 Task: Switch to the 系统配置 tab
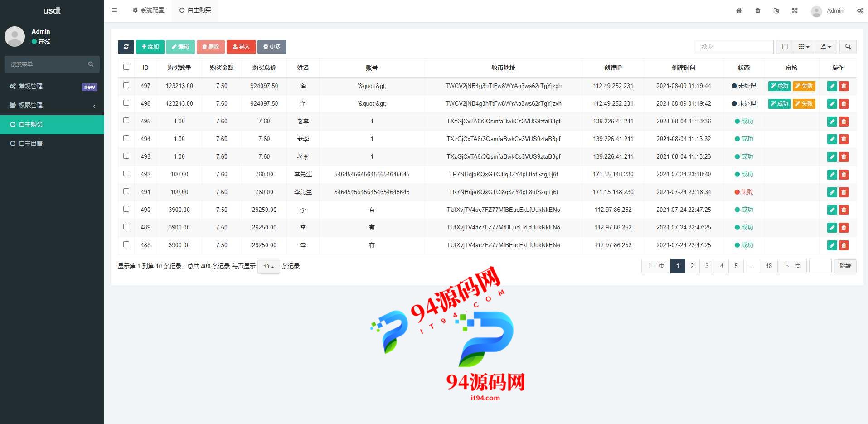click(149, 10)
